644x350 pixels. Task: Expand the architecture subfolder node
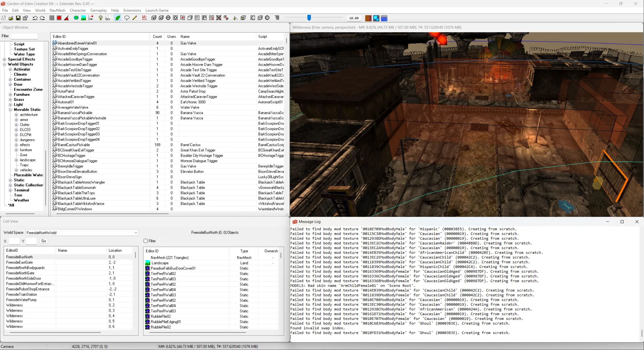pos(16,115)
